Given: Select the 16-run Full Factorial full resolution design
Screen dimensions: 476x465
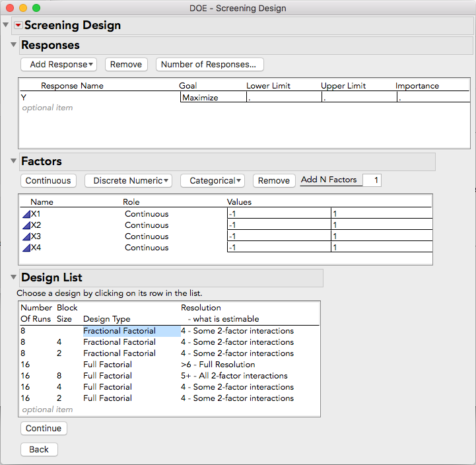Looking at the screenshot, I should pyautogui.click(x=108, y=365).
